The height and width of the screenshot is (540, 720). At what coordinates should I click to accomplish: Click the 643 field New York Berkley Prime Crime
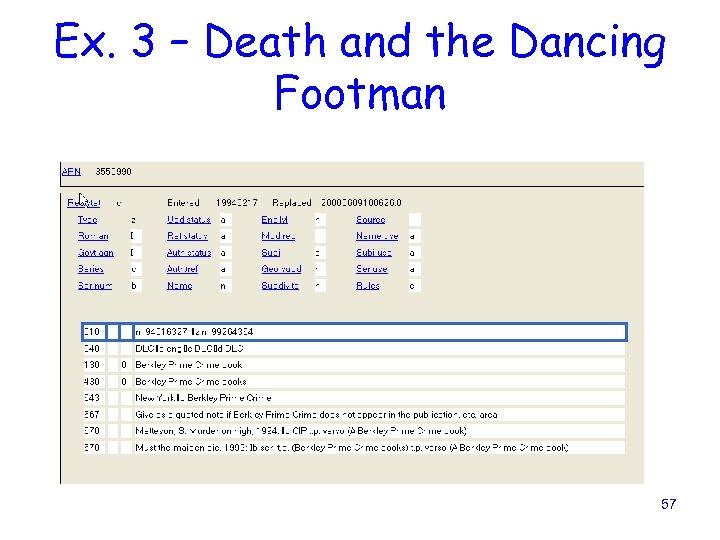[x=379, y=398]
